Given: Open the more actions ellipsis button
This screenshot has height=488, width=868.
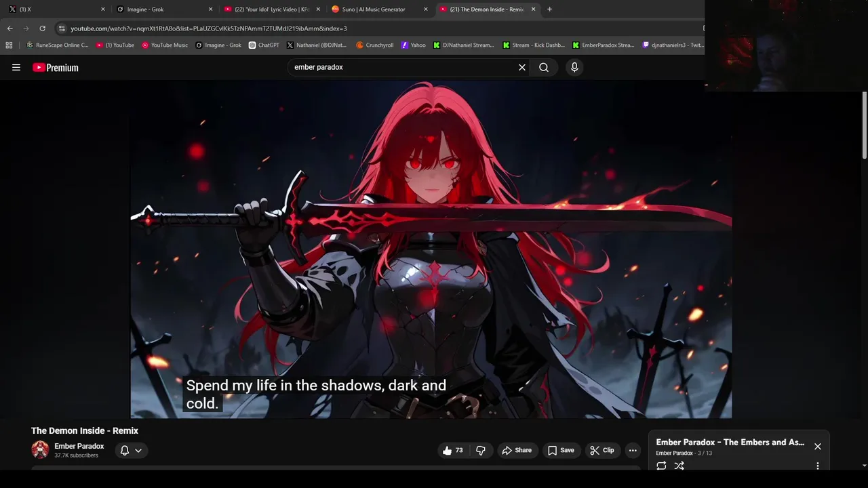Looking at the screenshot, I should click(x=633, y=450).
